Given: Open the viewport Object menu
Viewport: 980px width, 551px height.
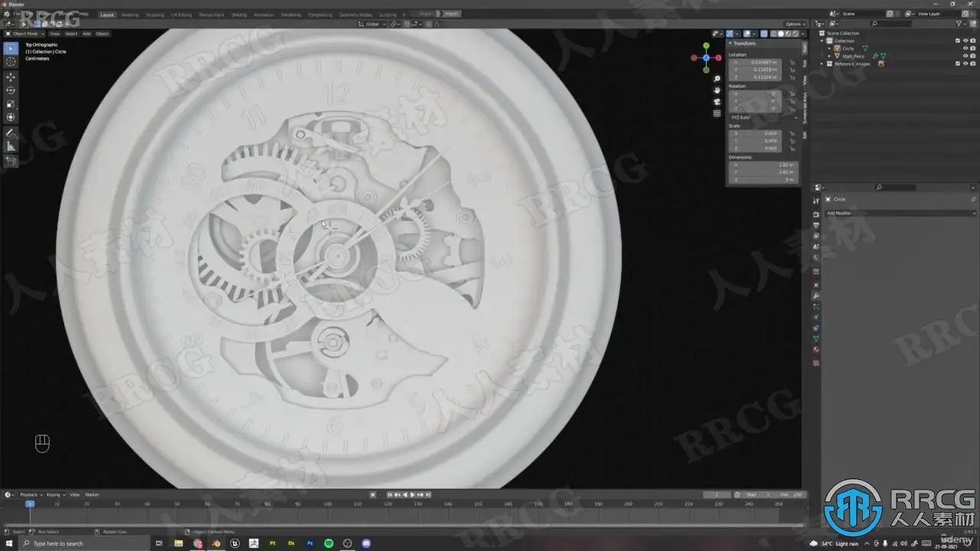Looking at the screenshot, I should pyautogui.click(x=102, y=34).
